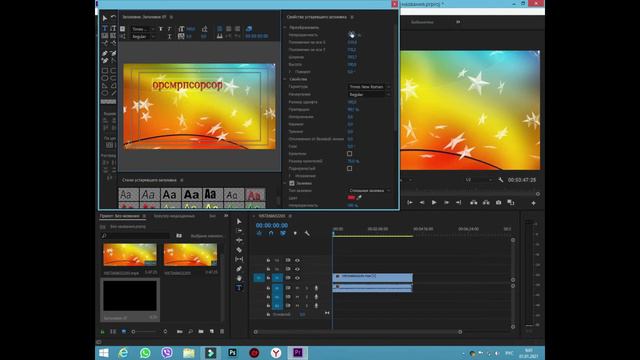
Task: Step back one frame in Program Monitor
Action: [x=422, y=202]
